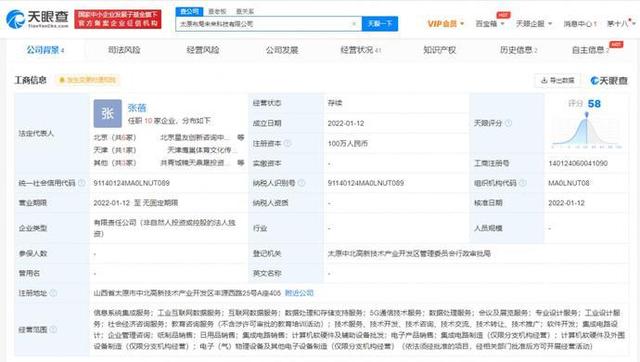Click help icon beside 纳税人识别号
Screen dimensions: 640x362
point(302,183)
